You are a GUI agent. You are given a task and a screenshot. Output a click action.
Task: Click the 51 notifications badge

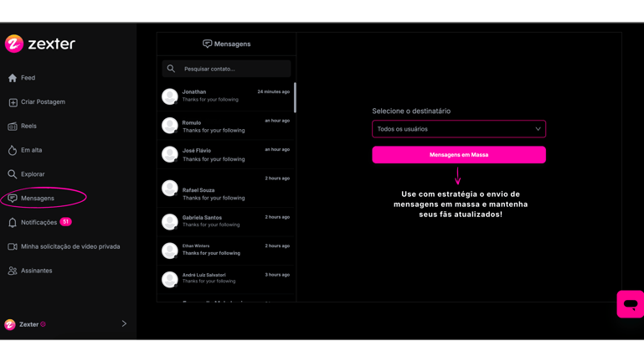click(x=65, y=222)
